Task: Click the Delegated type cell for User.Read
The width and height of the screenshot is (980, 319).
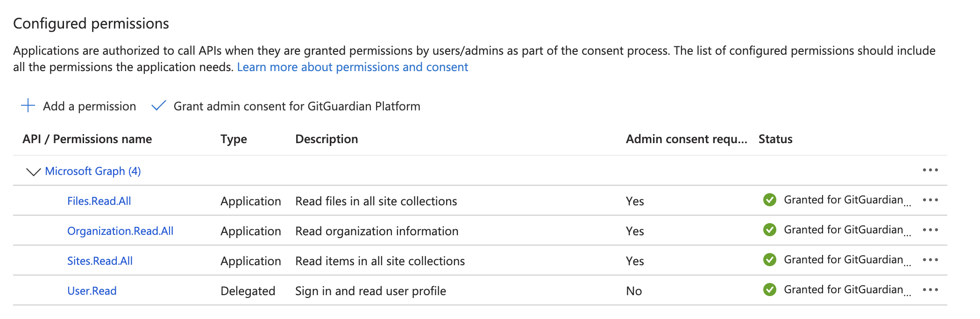Action: pos(248,291)
